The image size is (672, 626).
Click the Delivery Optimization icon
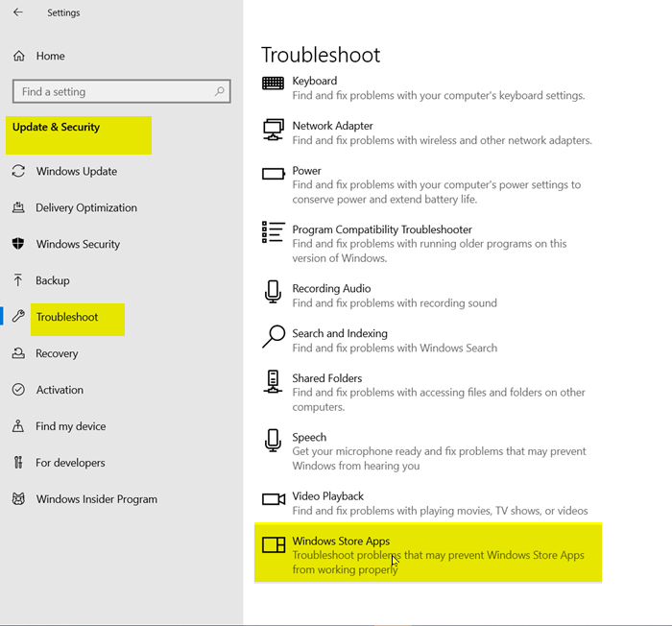coord(18,207)
